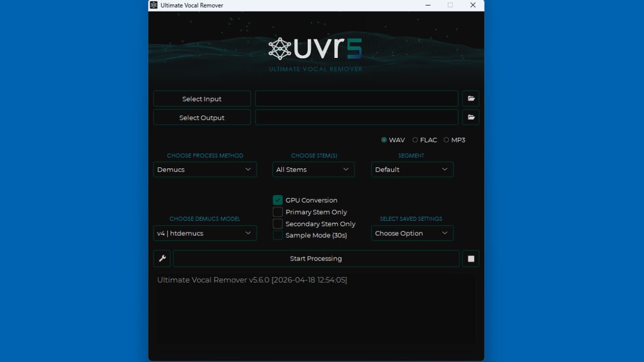Select the MP3 output format
This screenshot has width=644, height=362.
coord(446,140)
